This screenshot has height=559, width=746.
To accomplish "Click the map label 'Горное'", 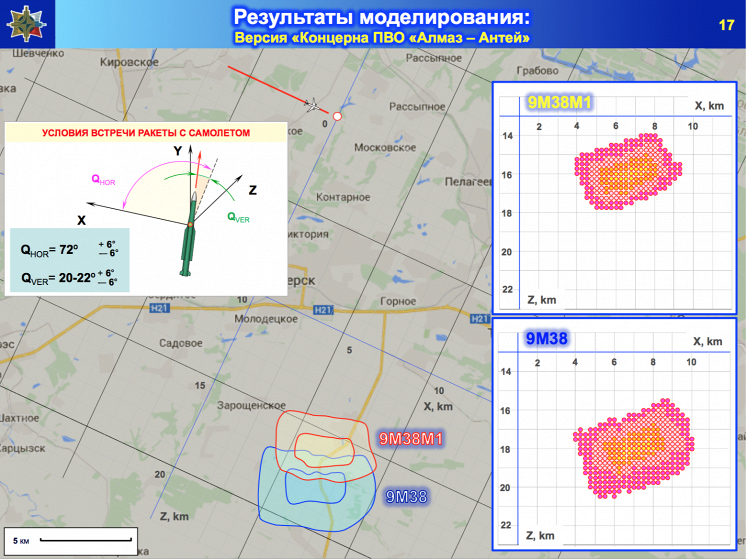I will tap(398, 301).
